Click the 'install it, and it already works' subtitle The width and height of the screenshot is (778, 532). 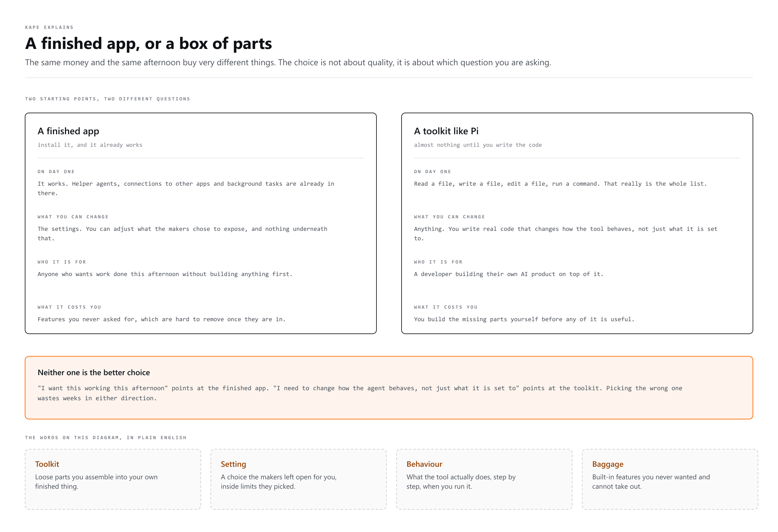(90, 145)
